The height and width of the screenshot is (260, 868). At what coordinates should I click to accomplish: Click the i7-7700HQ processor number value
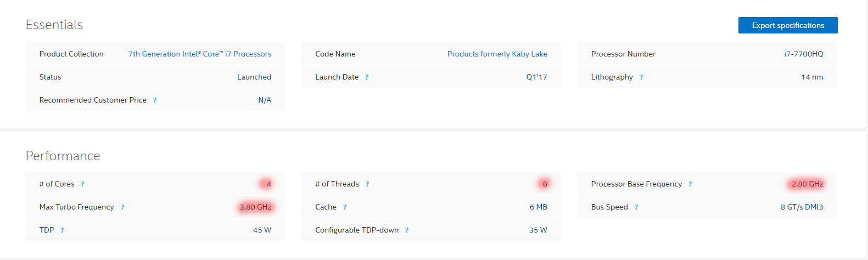tap(804, 54)
